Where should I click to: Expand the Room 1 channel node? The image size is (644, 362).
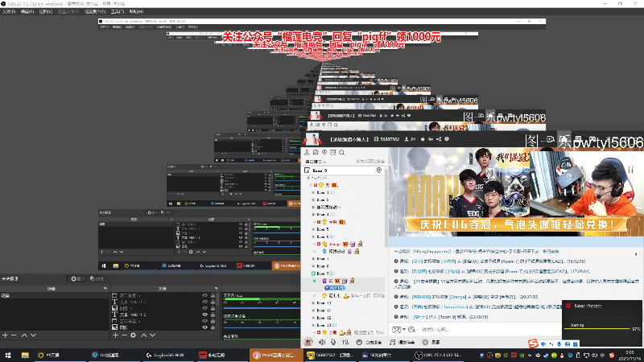[313, 192]
